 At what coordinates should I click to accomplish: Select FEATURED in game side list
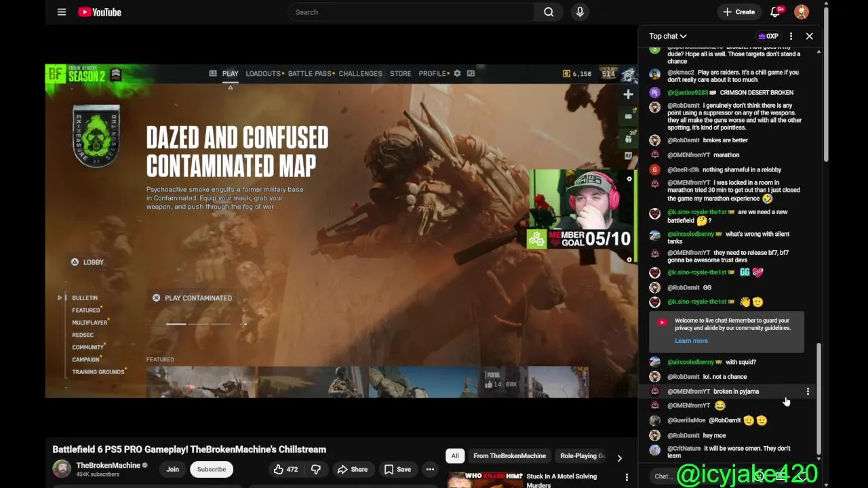click(87, 310)
